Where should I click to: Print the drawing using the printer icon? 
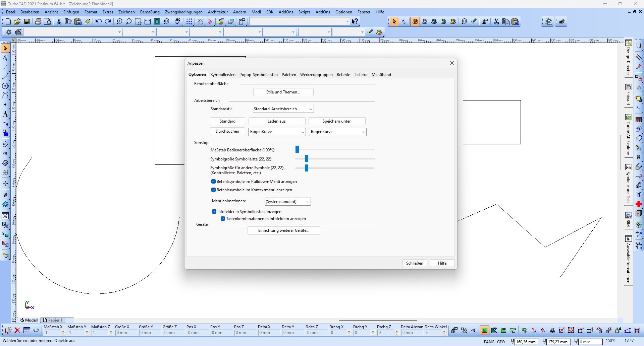pos(38,22)
